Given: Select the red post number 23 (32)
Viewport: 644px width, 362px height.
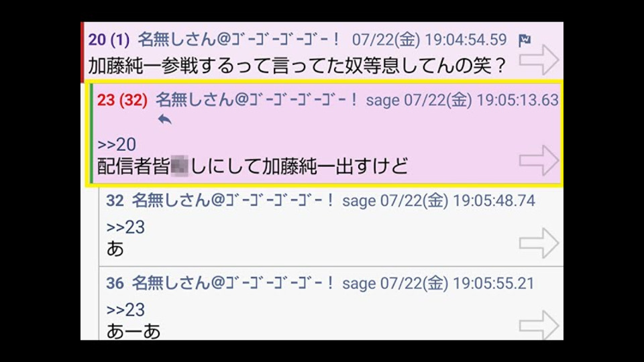Looking at the screenshot, I should tap(122, 100).
